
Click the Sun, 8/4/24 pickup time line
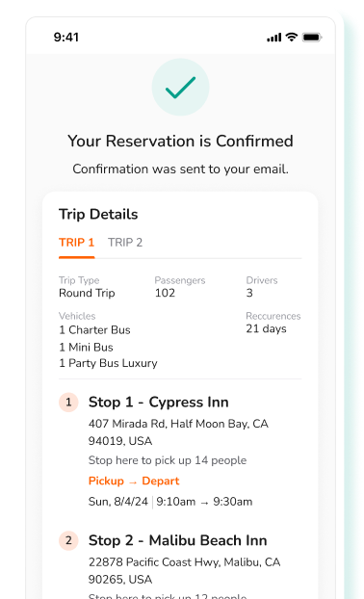[x=170, y=501]
